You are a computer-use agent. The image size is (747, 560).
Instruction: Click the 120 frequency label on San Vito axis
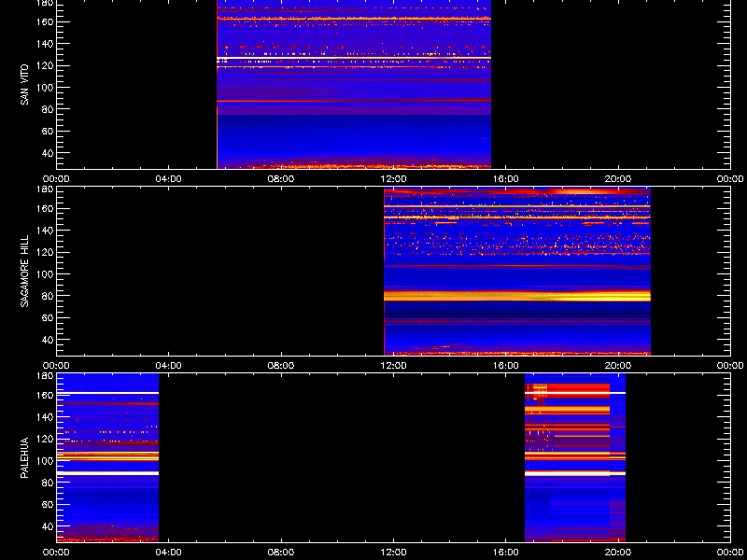point(45,65)
